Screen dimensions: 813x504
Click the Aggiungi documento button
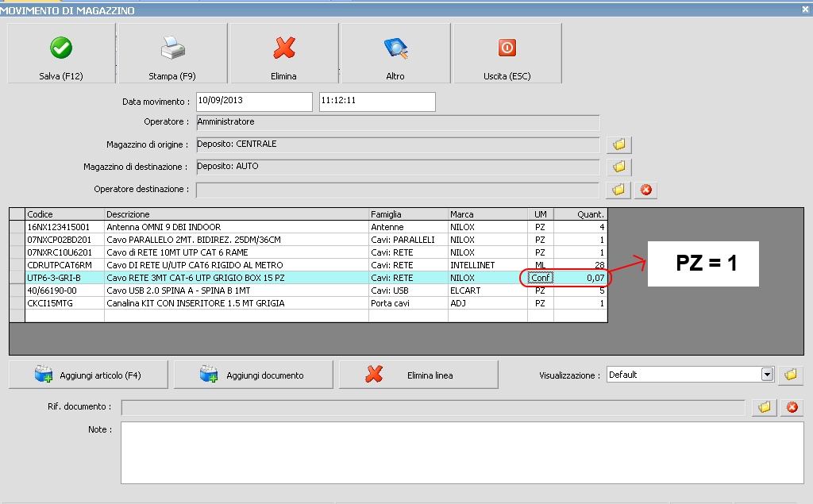pos(253,375)
